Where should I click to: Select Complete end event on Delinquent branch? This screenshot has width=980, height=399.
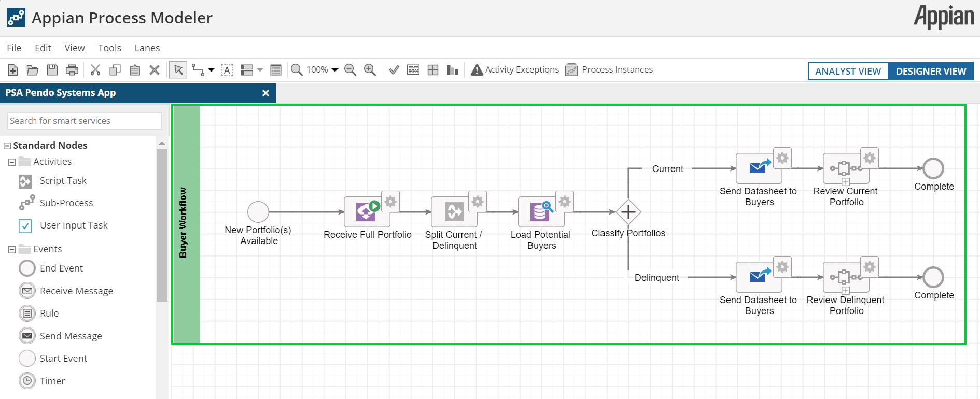pos(933,277)
